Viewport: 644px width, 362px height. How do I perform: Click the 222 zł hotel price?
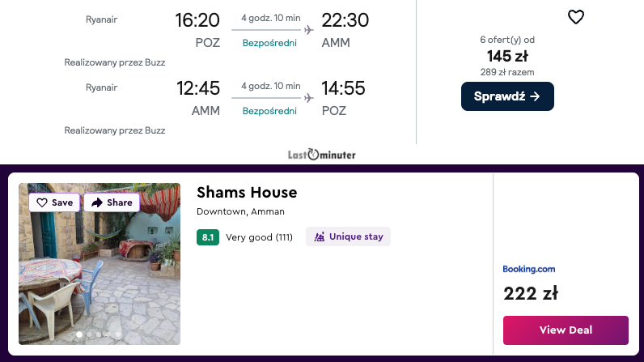click(x=530, y=293)
